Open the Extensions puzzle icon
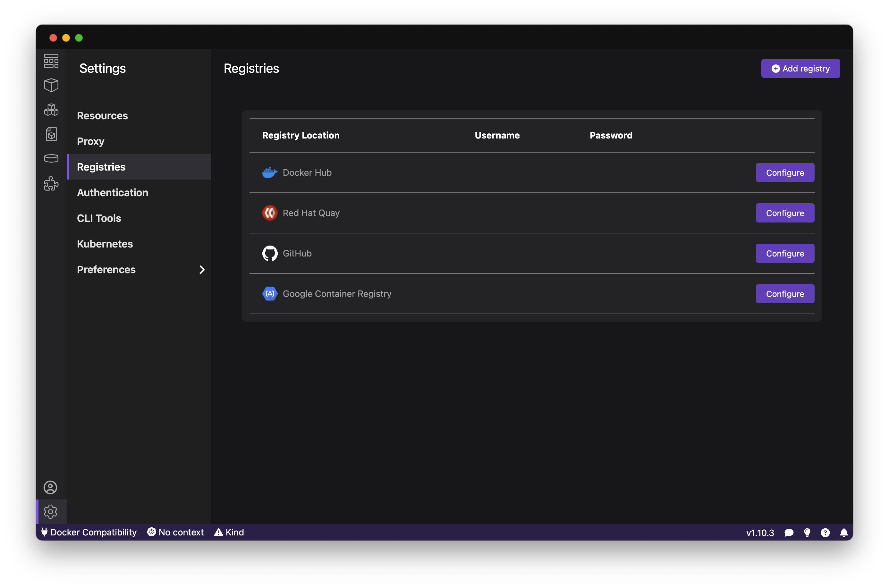Screen dimensions: 889x588 (51, 183)
